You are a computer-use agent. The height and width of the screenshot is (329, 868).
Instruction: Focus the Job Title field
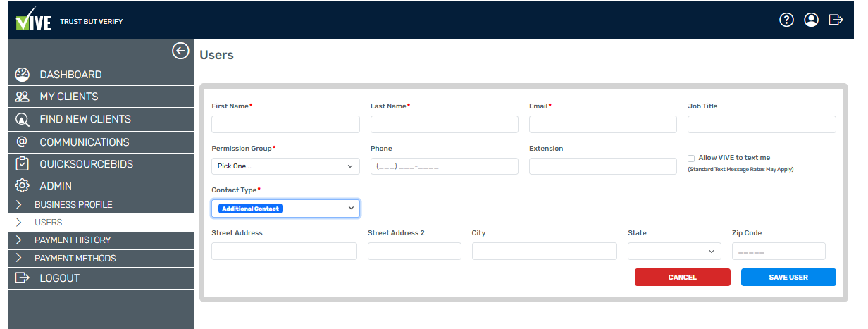tap(762, 125)
